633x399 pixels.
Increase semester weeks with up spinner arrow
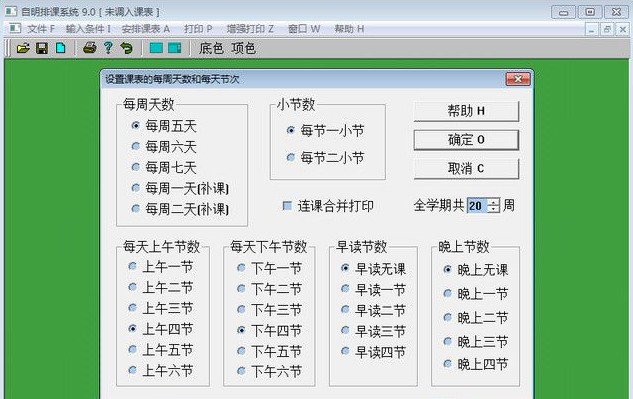coord(493,202)
